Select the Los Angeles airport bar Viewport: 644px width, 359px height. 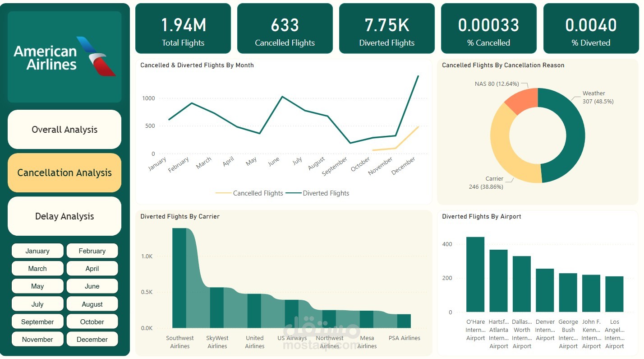(614, 294)
